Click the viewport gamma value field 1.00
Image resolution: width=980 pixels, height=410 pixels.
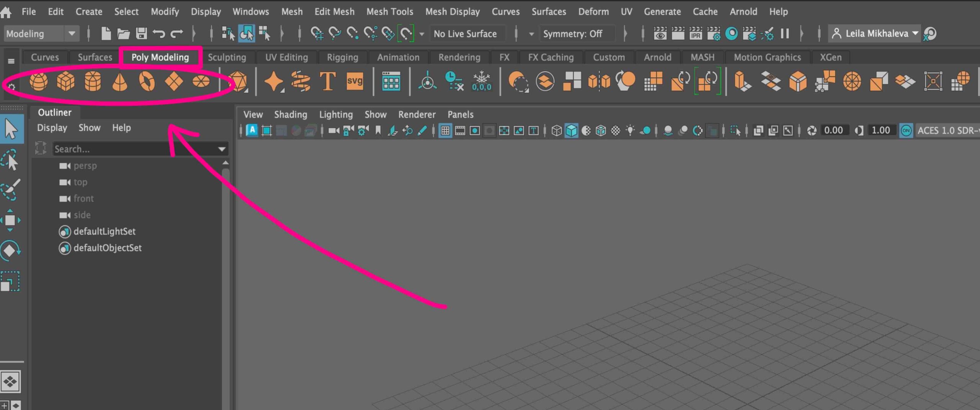pyautogui.click(x=880, y=131)
